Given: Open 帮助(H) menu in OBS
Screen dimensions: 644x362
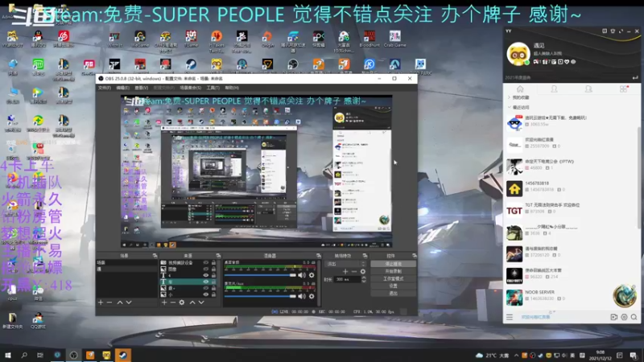Looking at the screenshot, I should pyautogui.click(x=232, y=88).
